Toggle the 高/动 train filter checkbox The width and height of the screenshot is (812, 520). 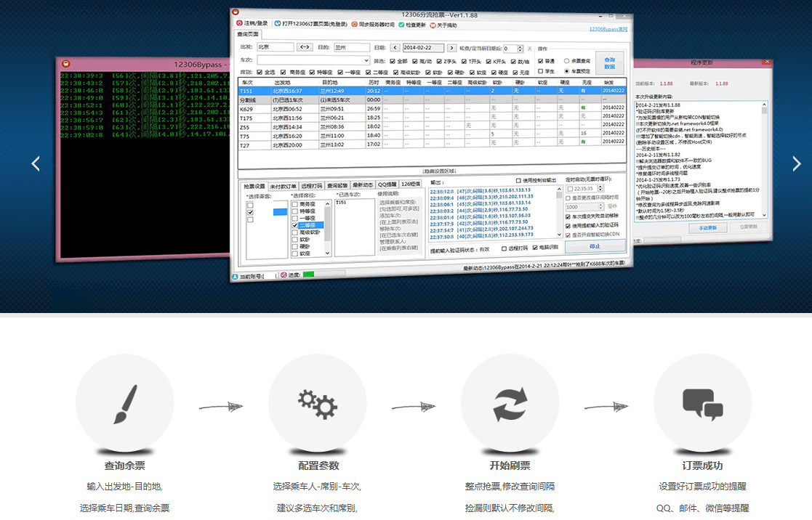click(415, 61)
